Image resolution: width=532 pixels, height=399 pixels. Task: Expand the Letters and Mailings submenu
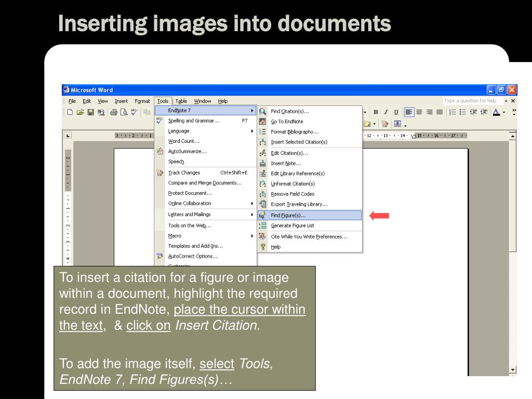point(206,215)
